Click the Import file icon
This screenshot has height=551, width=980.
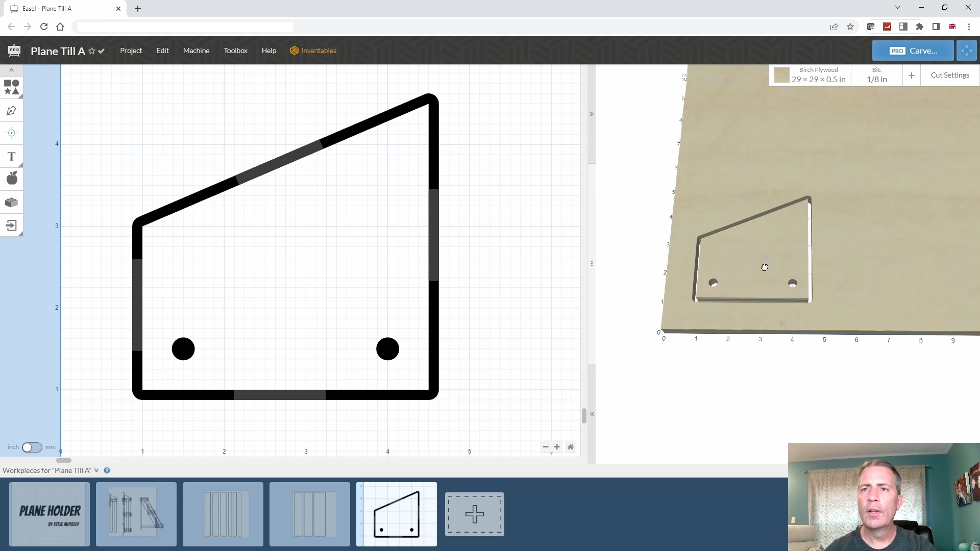pos(11,226)
